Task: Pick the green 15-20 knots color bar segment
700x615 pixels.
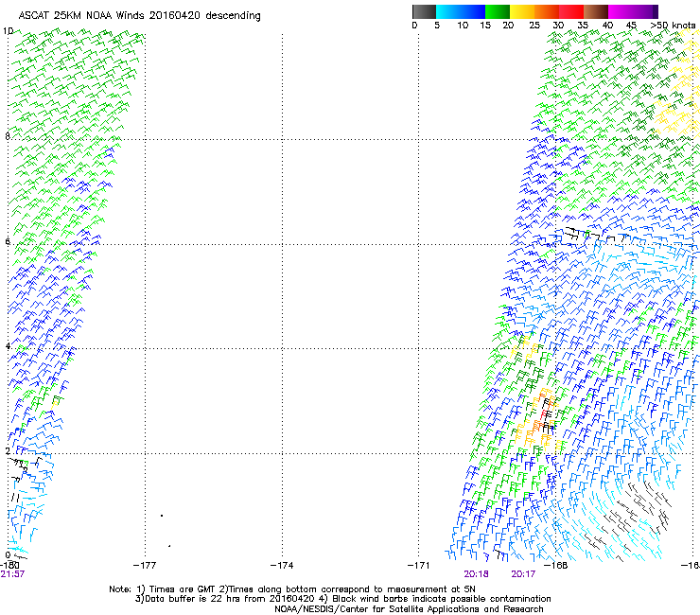Action: [498, 11]
